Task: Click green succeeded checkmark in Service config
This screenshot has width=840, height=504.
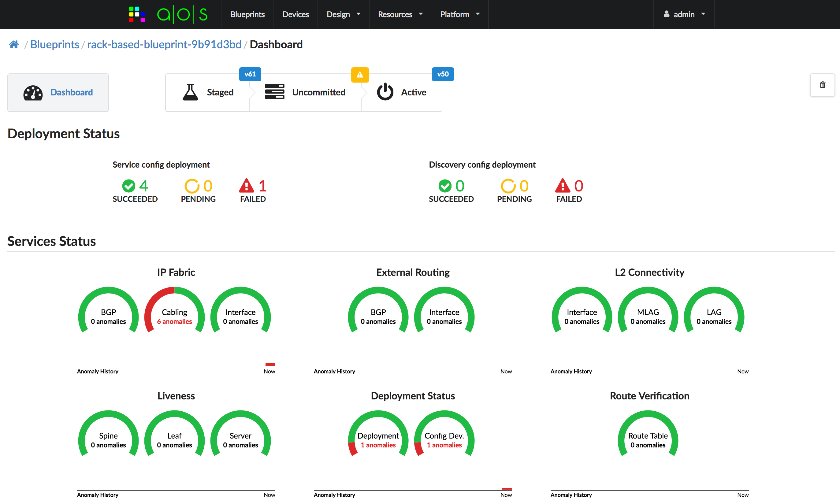Action: point(129,186)
